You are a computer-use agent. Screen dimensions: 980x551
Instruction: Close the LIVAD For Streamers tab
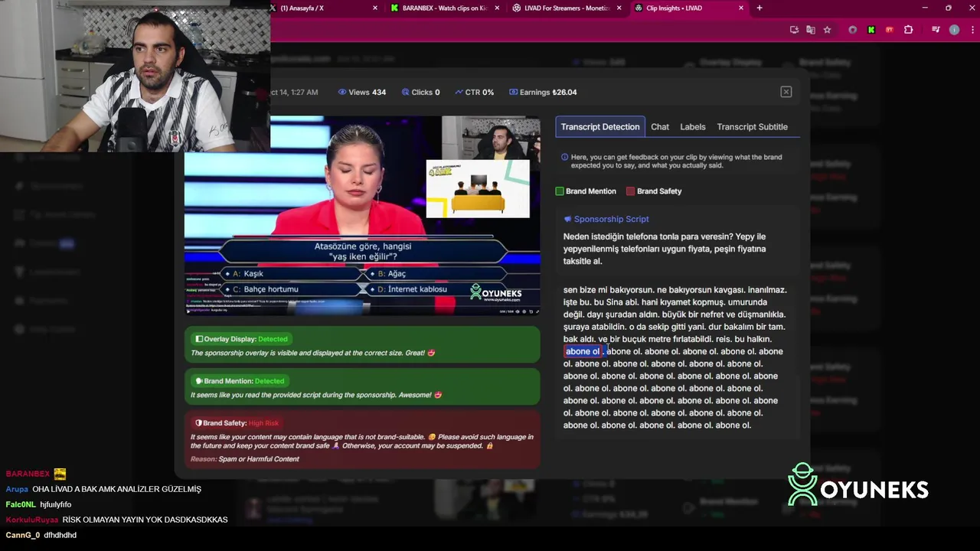(x=619, y=8)
